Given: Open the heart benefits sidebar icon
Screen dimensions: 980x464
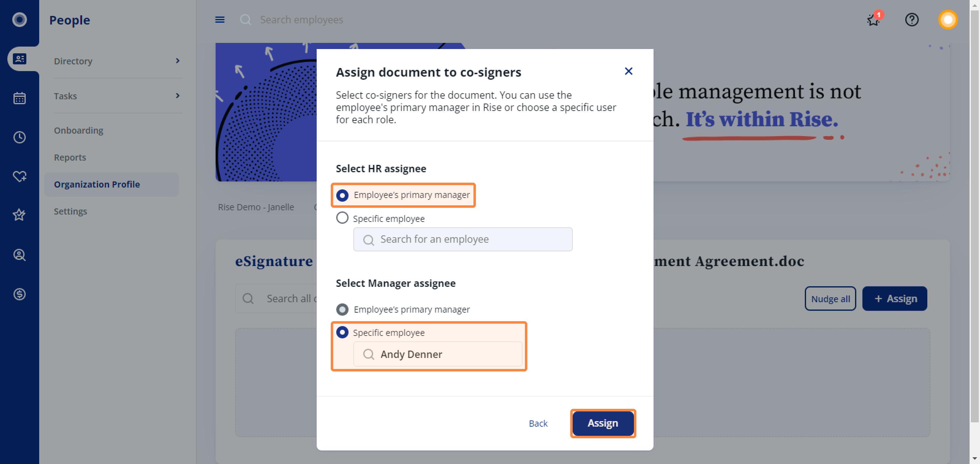Looking at the screenshot, I should coord(19,176).
